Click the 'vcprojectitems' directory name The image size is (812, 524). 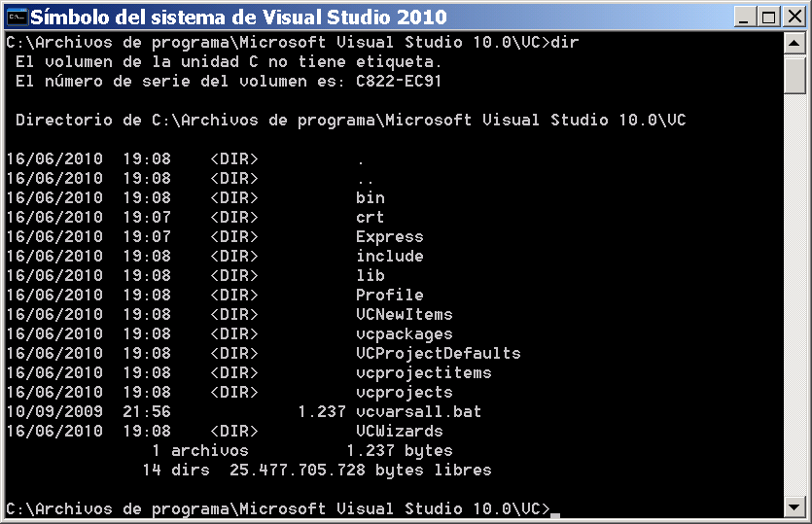[x=424, y=373]
